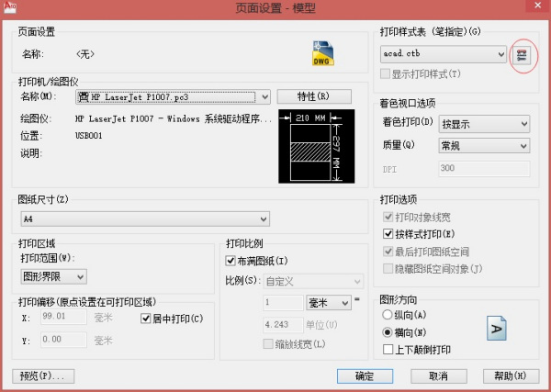Toggle 隐藏图纸空间对象(J) checkbox
Viewport: 551px width, 392px height.
388,269
